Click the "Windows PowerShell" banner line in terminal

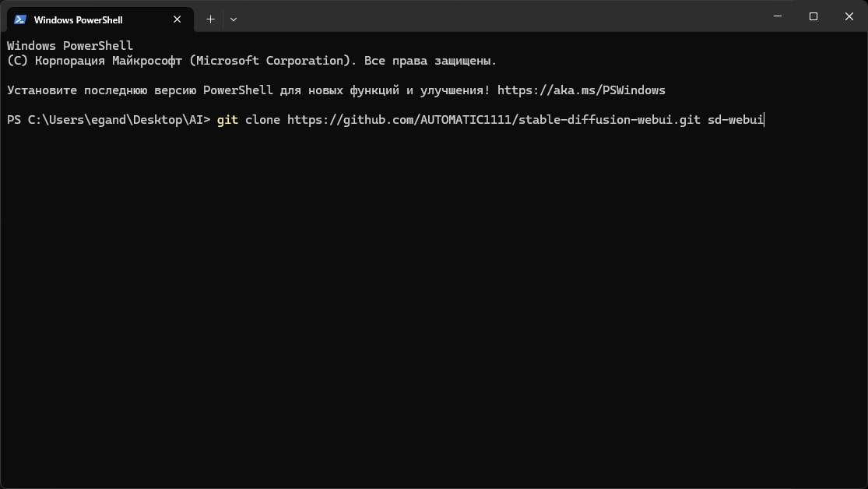(x=70, y=46)
